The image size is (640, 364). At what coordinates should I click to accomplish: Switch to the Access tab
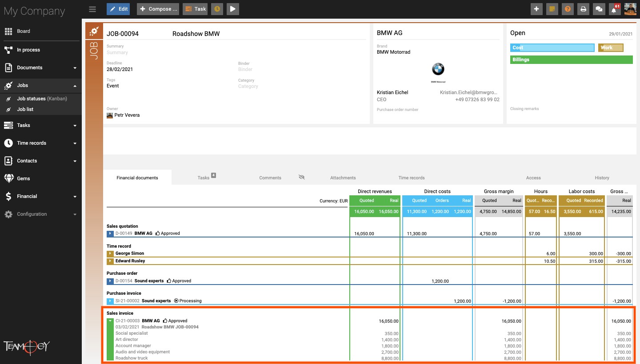(x=533, y=178)
